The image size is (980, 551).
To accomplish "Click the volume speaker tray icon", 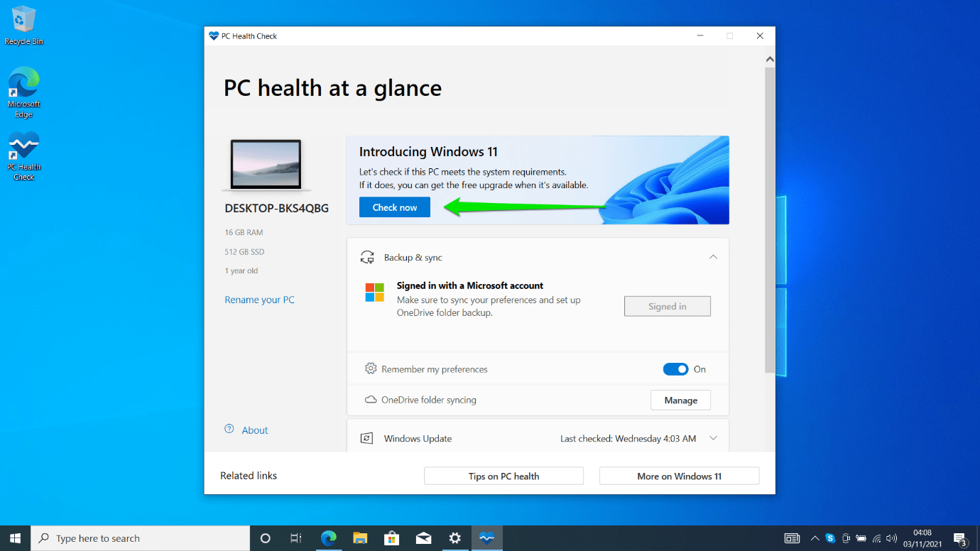I will click(x=892, y=538).
